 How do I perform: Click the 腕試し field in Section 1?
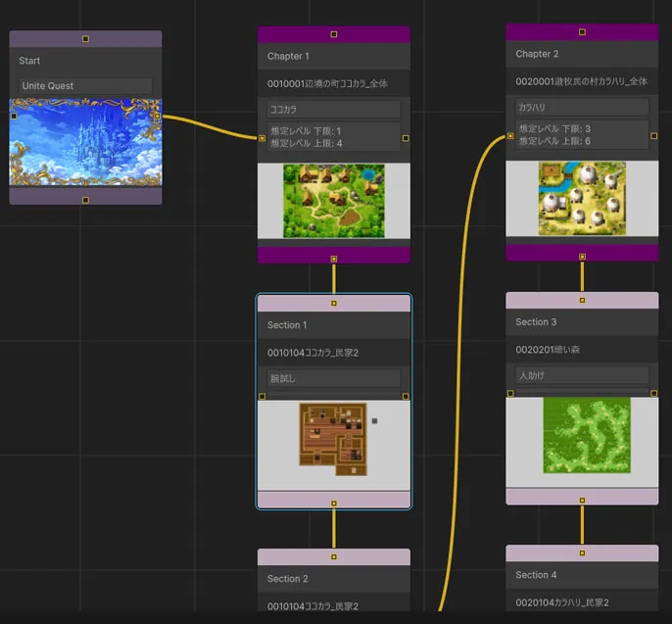click(334, 378)
